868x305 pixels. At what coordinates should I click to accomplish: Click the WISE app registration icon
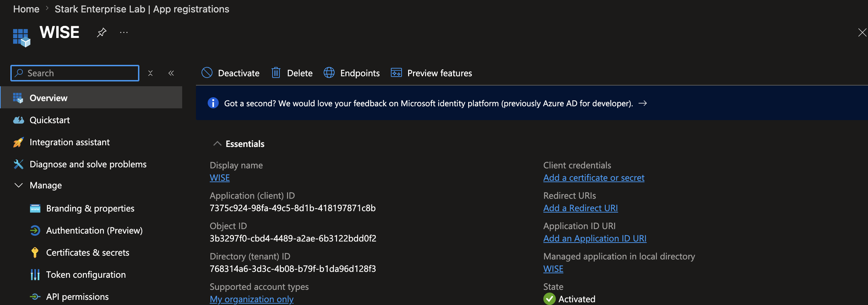pos(22,38)
